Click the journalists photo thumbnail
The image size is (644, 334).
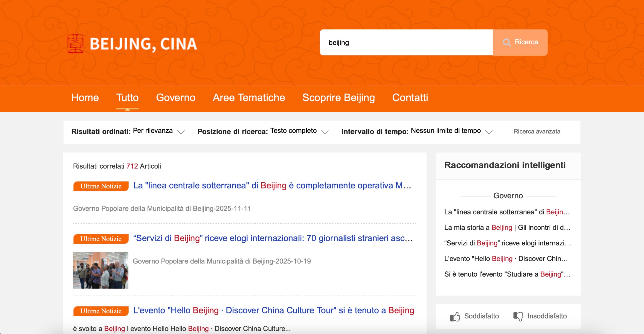tap(101, 270)
